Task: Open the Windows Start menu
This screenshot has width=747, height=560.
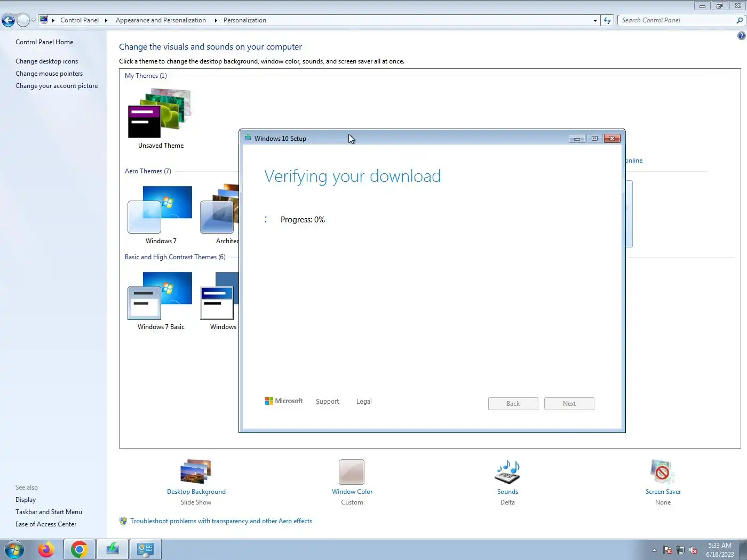Action: (x=14, y=549)
